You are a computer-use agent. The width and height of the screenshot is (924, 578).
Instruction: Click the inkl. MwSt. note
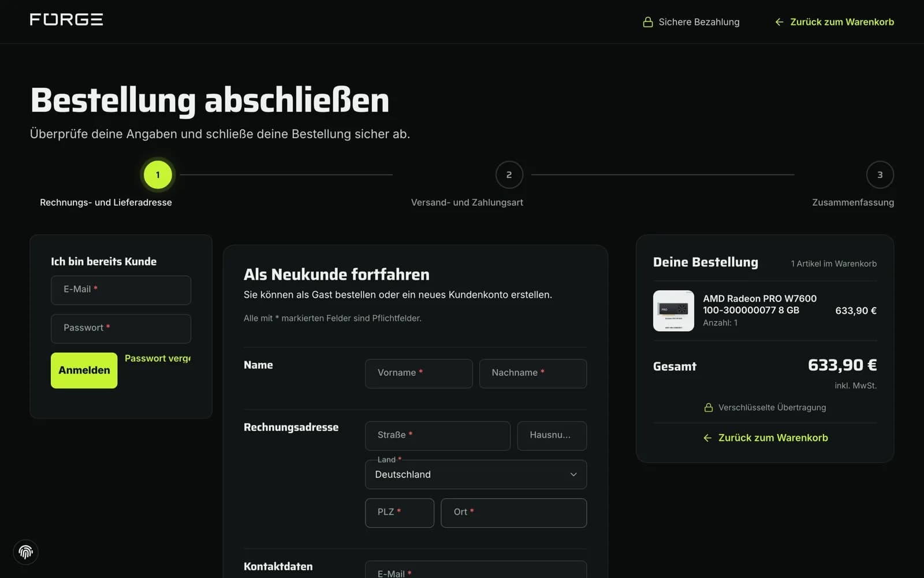[x=855, y=386]
